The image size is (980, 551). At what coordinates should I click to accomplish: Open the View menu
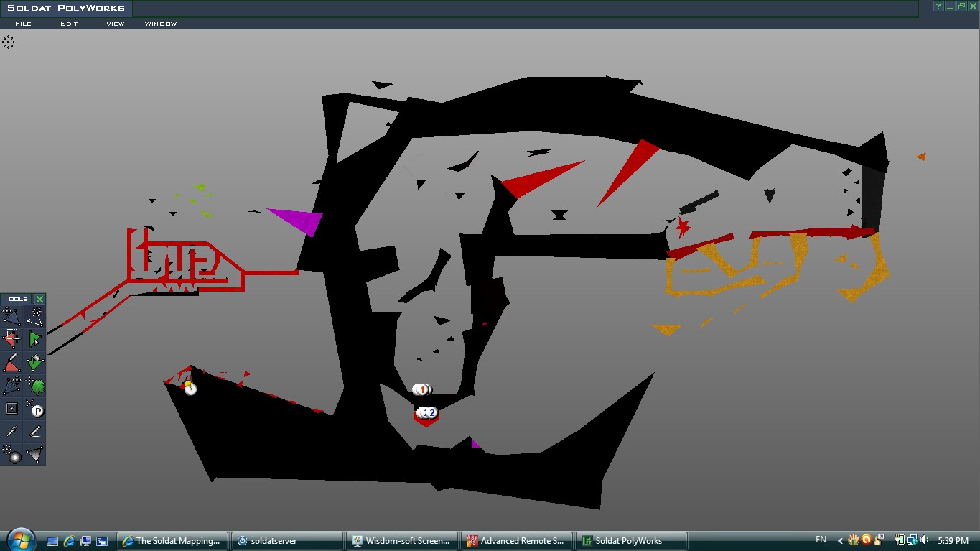115,24
